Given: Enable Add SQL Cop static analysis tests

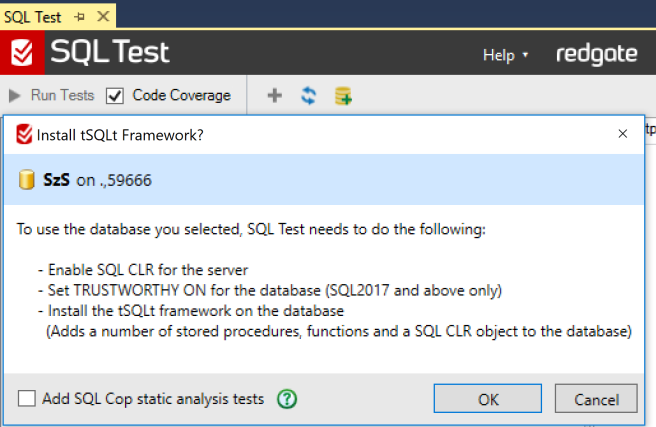Looking at the screenshot, I should pyautogui.click(x=26, y=399).
